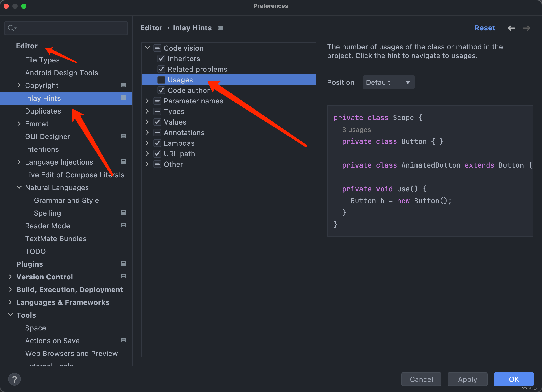This screenshot has height=392, width=542.
Task: Select Duplicates in the sidebar
Action: [x=43, y=111]
